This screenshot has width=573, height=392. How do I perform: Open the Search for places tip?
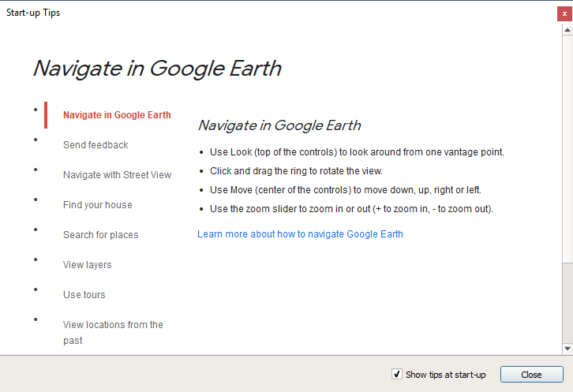pos(101,235)
